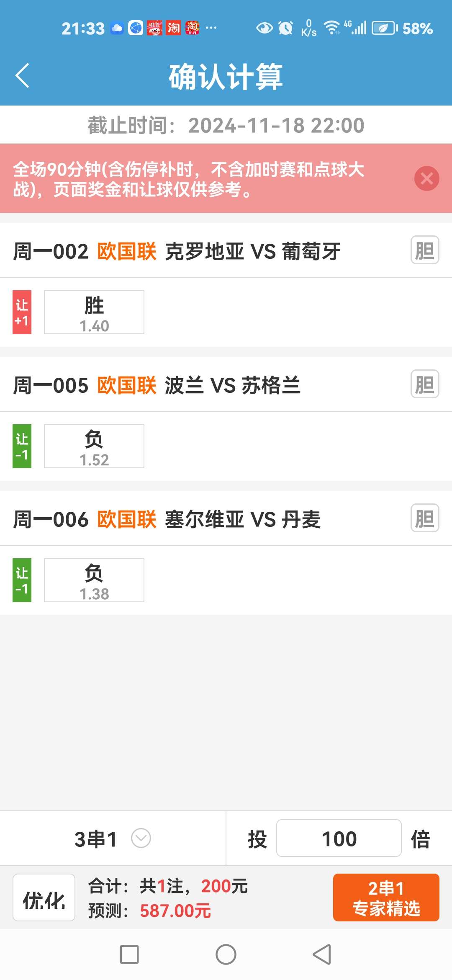Dismiss the red notice banner
Image resolution: width=452 pixels, height=980 pixels.
tap(426, 178)
